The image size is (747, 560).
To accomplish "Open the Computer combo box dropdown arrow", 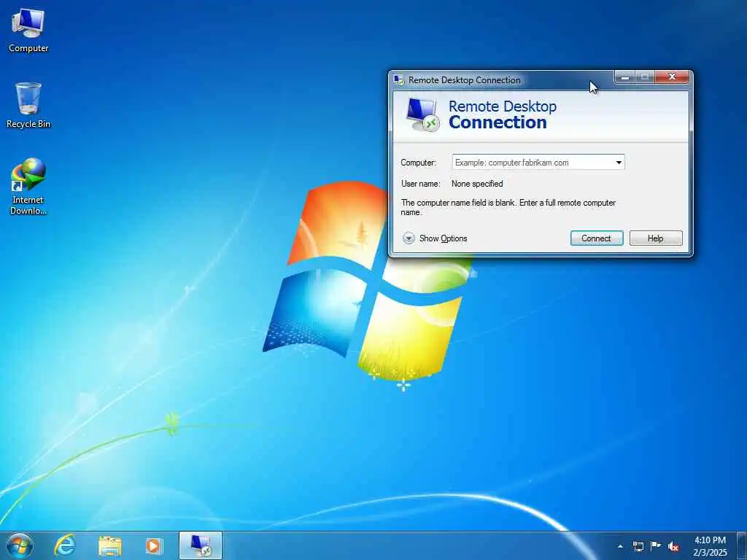I will tap(619, 163).
